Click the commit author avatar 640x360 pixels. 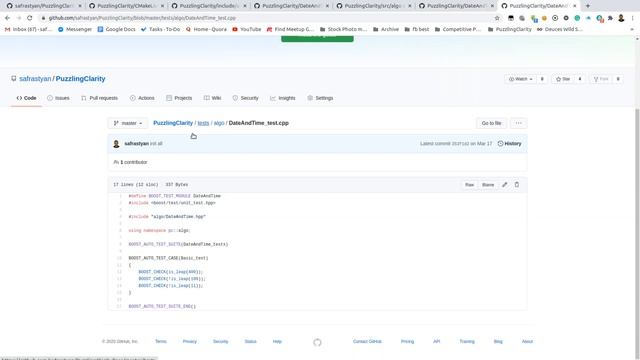coord(116,144)
